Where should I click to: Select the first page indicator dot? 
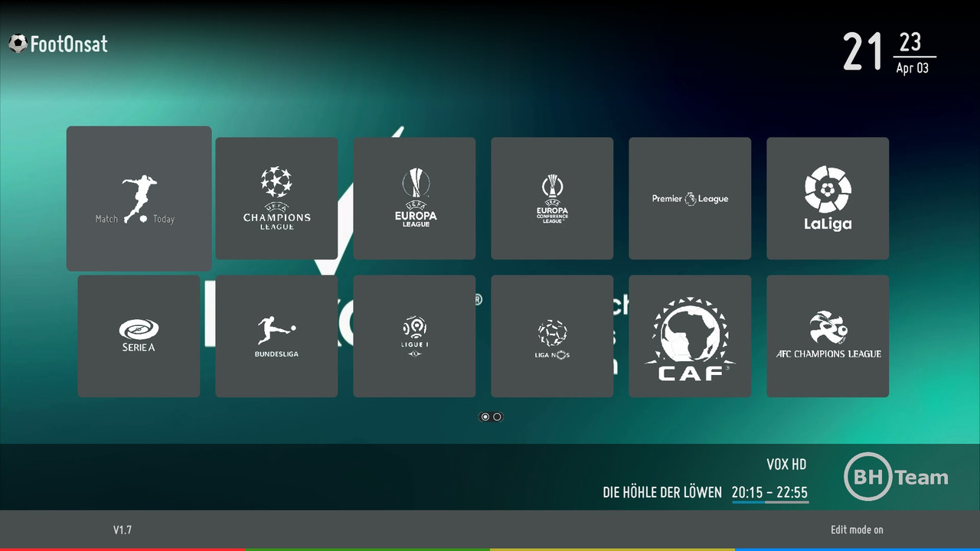tap(485, 417)
